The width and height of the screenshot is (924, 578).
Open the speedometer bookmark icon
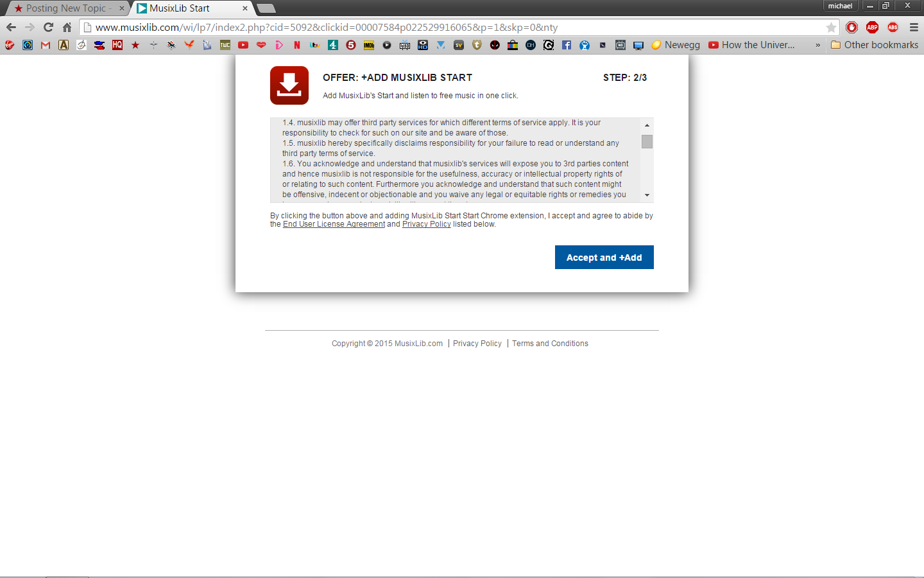click(x=28, y=45)
